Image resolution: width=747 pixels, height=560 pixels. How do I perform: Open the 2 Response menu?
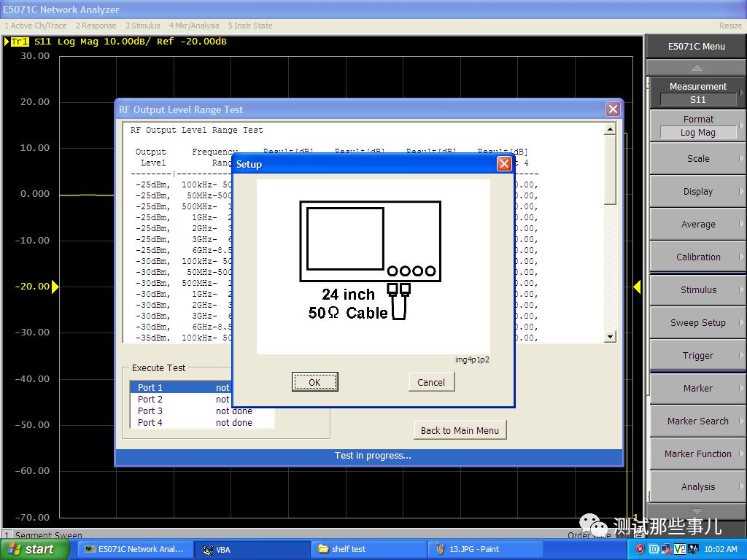[x=96, y=26]
